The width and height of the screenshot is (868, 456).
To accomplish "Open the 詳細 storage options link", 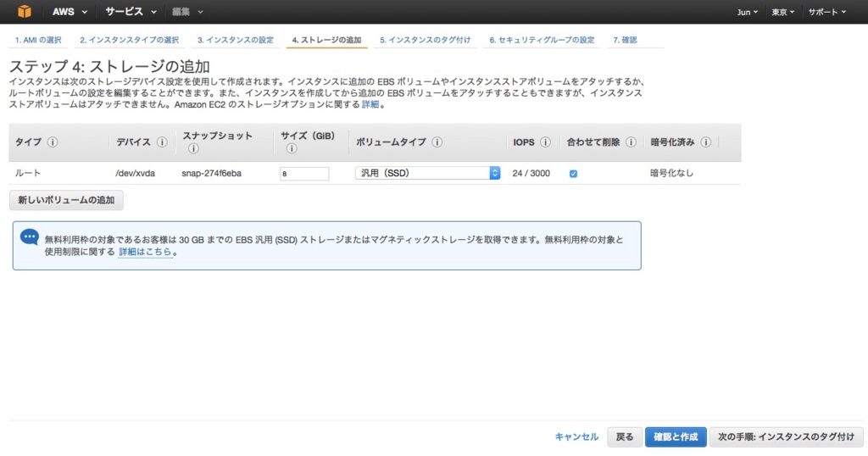I will click(370, 104).
